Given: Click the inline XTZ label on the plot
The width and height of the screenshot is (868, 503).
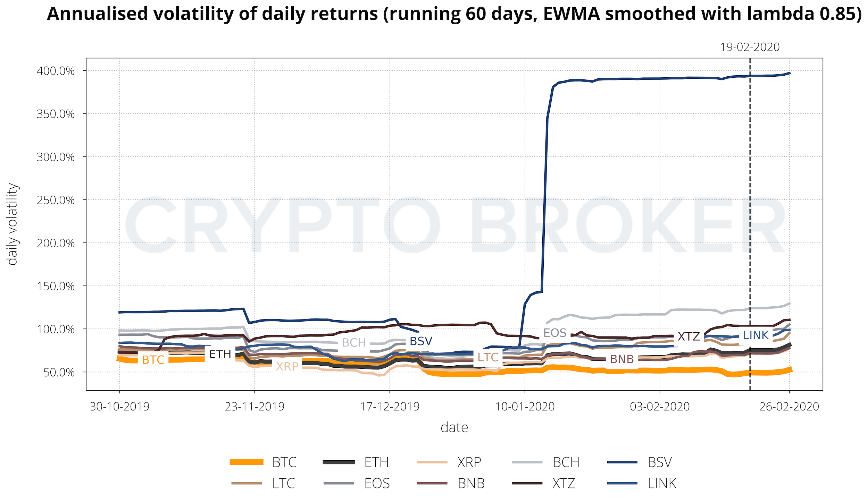Looking at the screenshot, I should (689, 336).
